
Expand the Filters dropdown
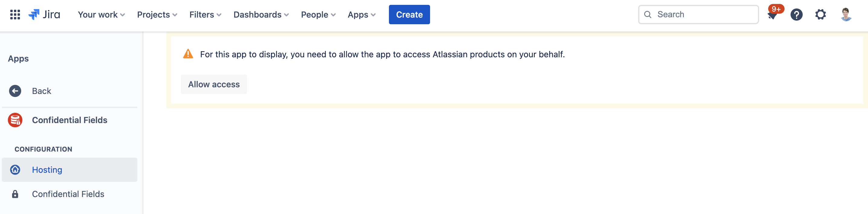click(x=205, y=15)
